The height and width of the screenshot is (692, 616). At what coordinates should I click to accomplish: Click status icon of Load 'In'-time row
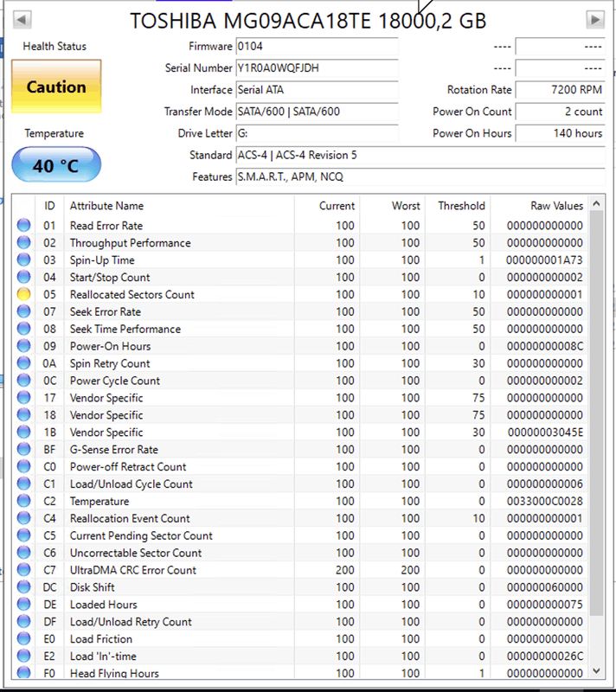(x=24, y=656)
